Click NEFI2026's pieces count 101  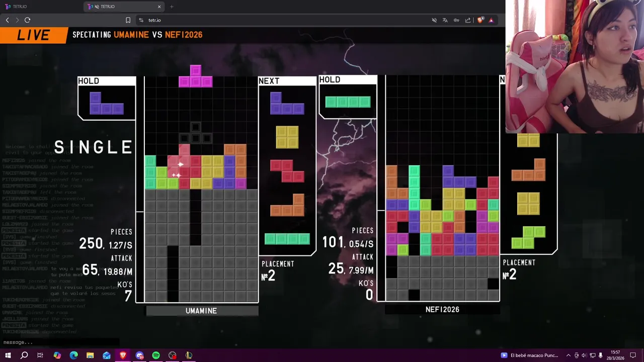(333, 242)
